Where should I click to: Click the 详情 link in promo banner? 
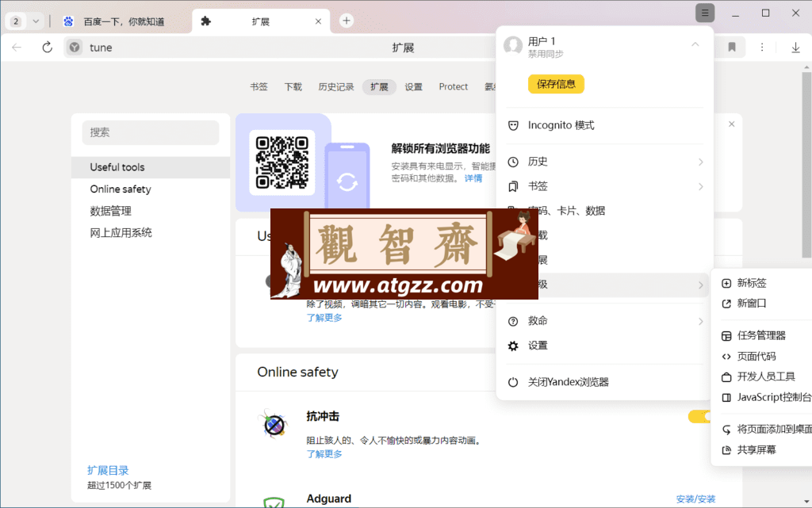pos(473,178)
